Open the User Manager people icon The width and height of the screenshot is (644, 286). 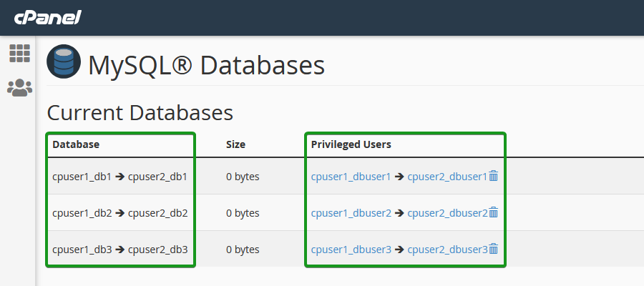click(x=20, y=88)
